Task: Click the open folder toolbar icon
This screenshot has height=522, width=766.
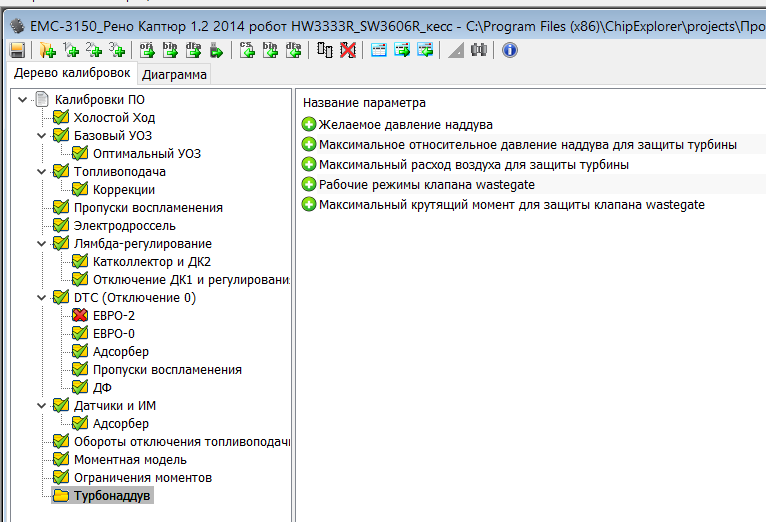Action: click(x=46, y=50)
